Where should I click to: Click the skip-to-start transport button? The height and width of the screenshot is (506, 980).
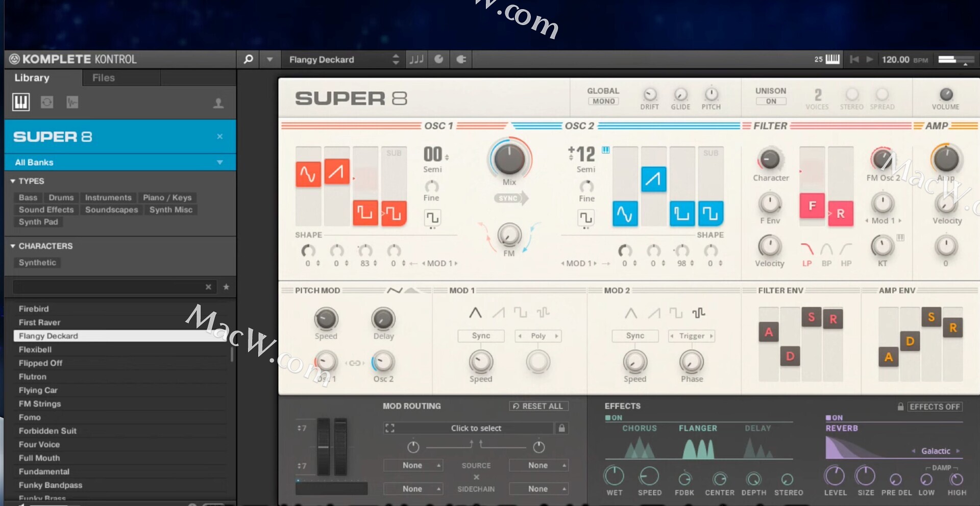coord(854,59)
